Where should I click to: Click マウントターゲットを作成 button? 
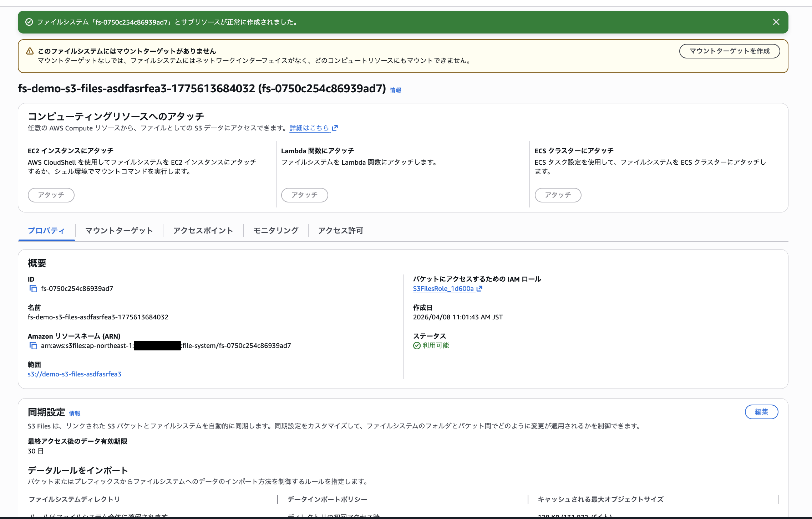click(x=730, y=51)
